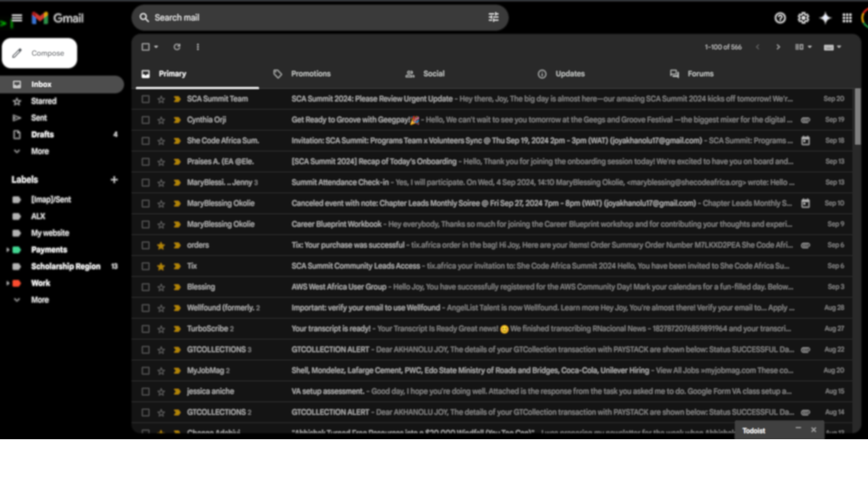Click the Search mail field

click(320, 17)
